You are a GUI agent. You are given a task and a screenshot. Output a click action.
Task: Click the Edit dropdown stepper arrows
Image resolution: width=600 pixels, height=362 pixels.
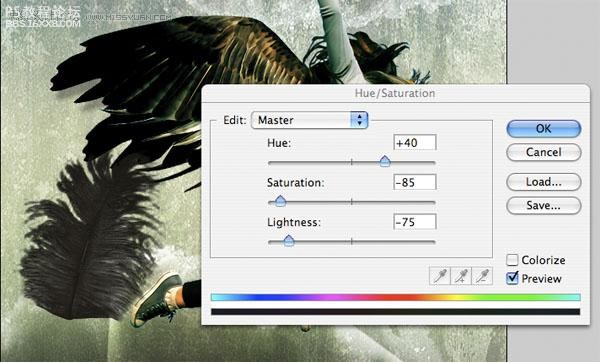pyautogui.click(x=359, y=120)
